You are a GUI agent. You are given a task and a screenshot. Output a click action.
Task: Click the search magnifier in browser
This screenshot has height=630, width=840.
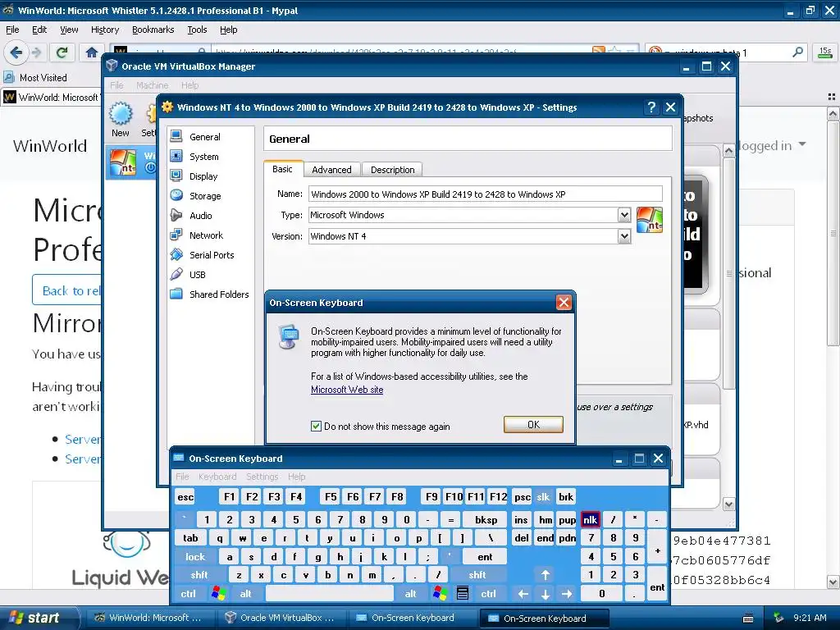(797, 52)
